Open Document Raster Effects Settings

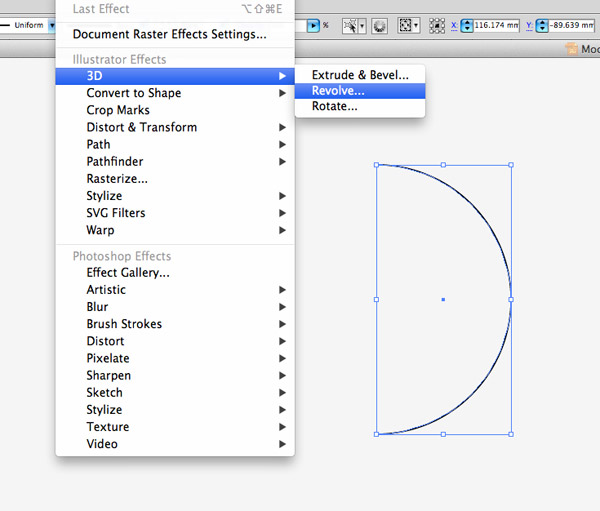pyautogui.click(x=169, y=34)
